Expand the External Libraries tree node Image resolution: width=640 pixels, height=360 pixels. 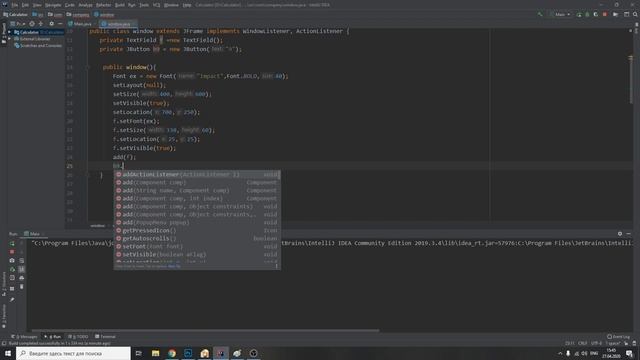coord(10,39)
